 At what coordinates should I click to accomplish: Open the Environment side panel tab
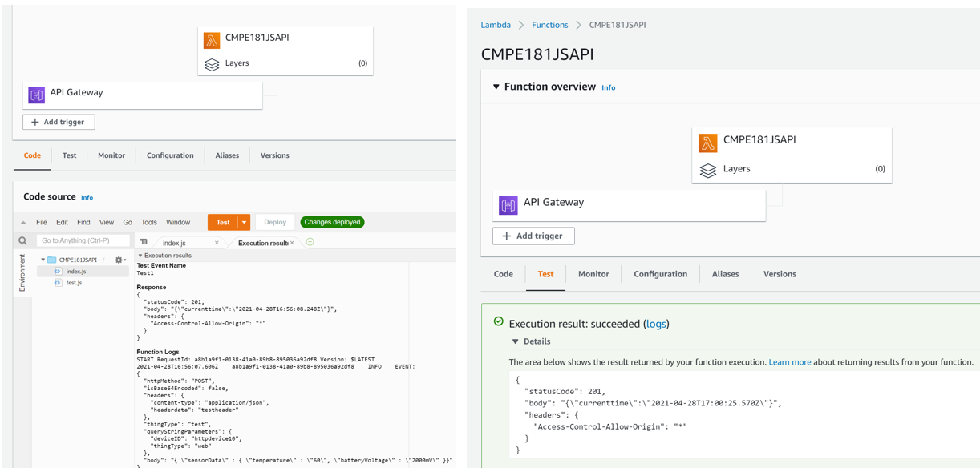(x=22, y=272)
